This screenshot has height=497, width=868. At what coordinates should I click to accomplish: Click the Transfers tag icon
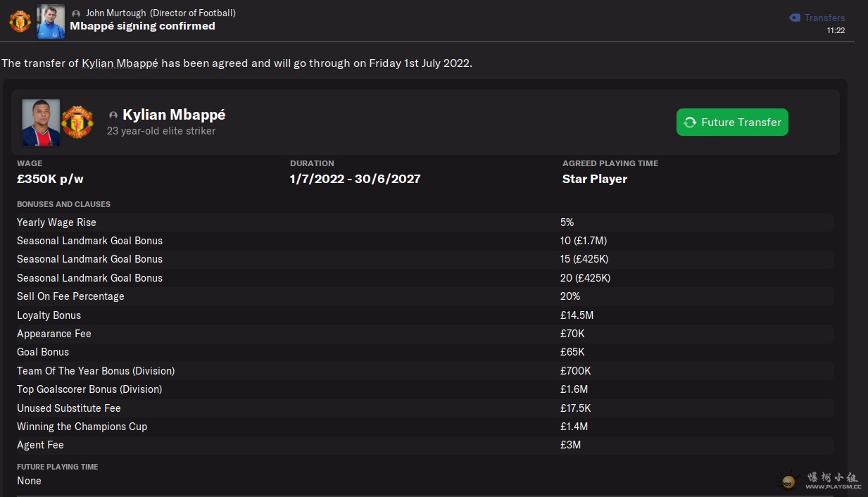795,18
